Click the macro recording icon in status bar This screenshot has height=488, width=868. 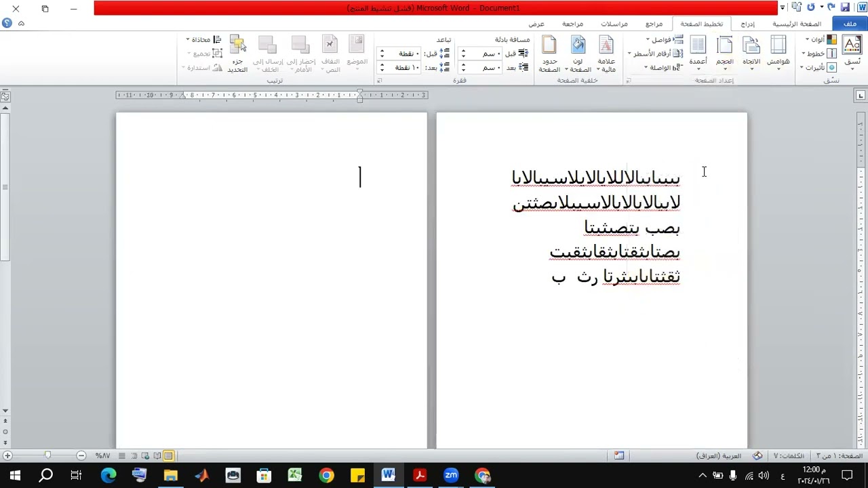coord(619,456)
